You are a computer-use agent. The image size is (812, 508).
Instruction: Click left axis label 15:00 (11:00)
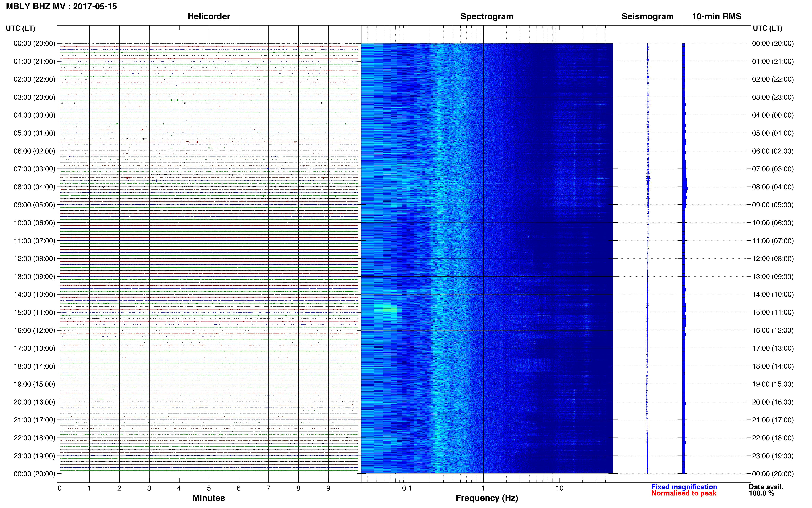(x=34, y=312)
